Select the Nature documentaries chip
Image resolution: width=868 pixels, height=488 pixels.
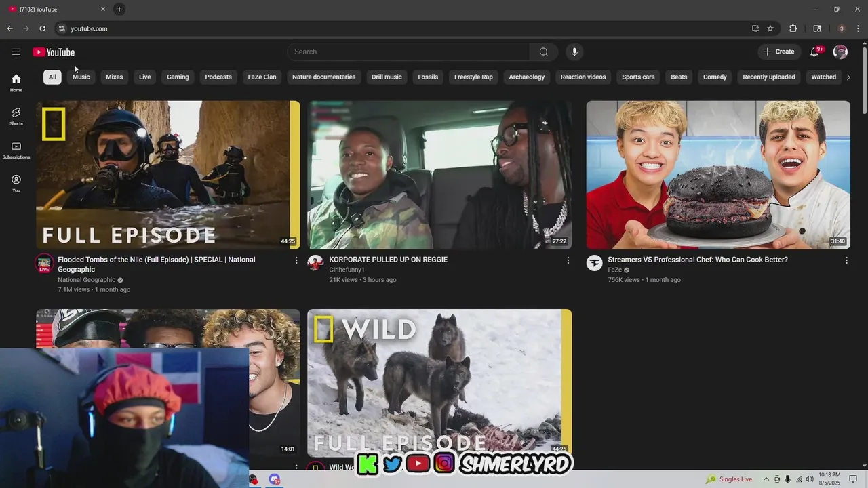(x=323, y=77)
